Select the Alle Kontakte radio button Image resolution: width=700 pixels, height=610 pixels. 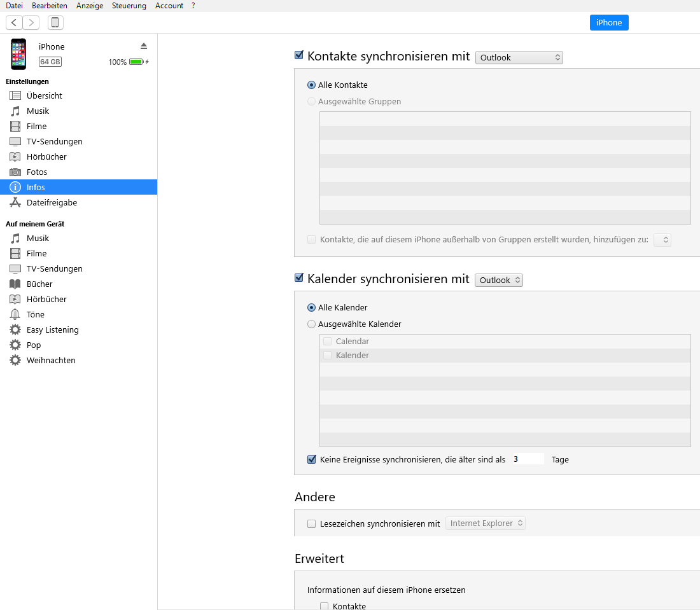312,85
